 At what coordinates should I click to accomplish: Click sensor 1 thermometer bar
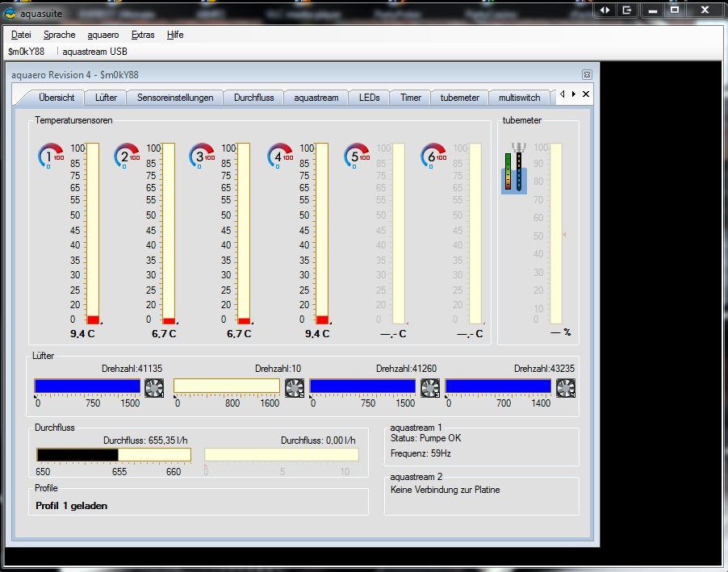93,233
